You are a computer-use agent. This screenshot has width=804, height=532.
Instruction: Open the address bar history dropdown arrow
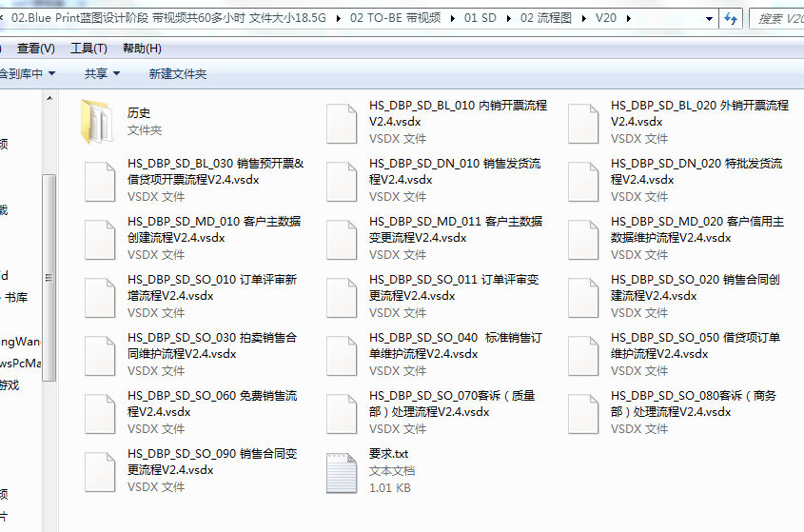click(708, 18)
